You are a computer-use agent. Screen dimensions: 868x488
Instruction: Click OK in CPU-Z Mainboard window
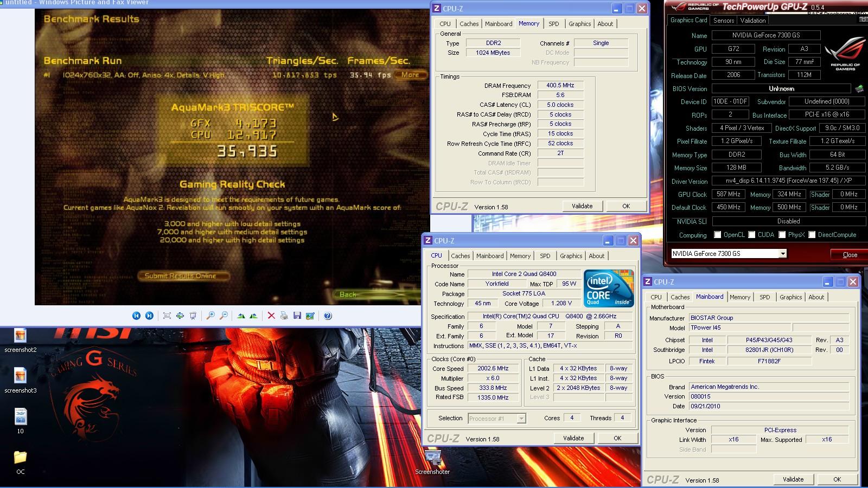pos(837,479)
